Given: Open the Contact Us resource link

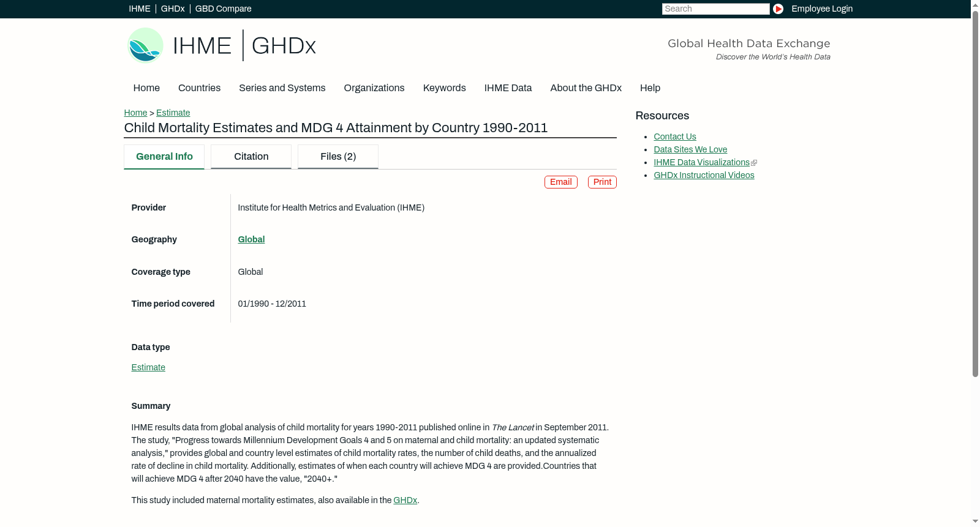Looking at the screenshot, I should (675, 136).
